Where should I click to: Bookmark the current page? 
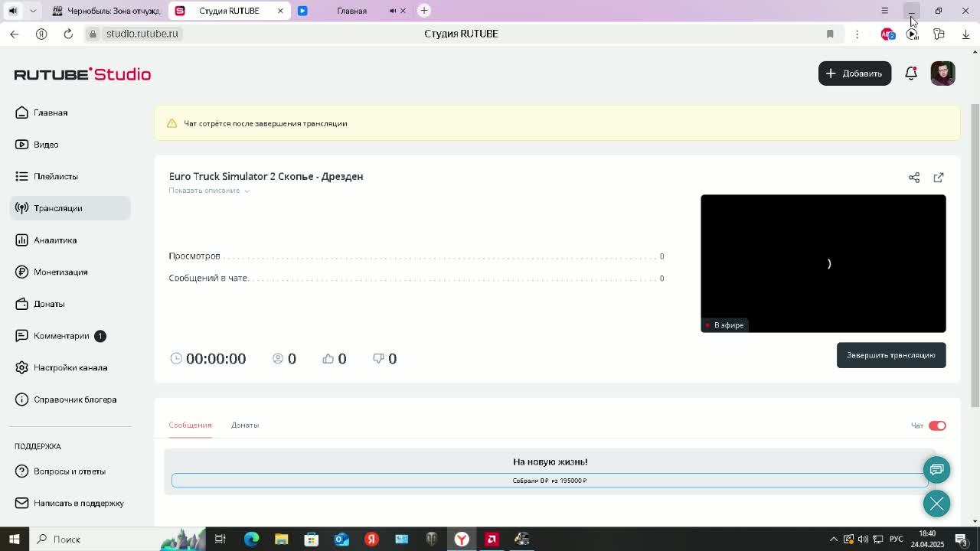[x=830, y=34]
